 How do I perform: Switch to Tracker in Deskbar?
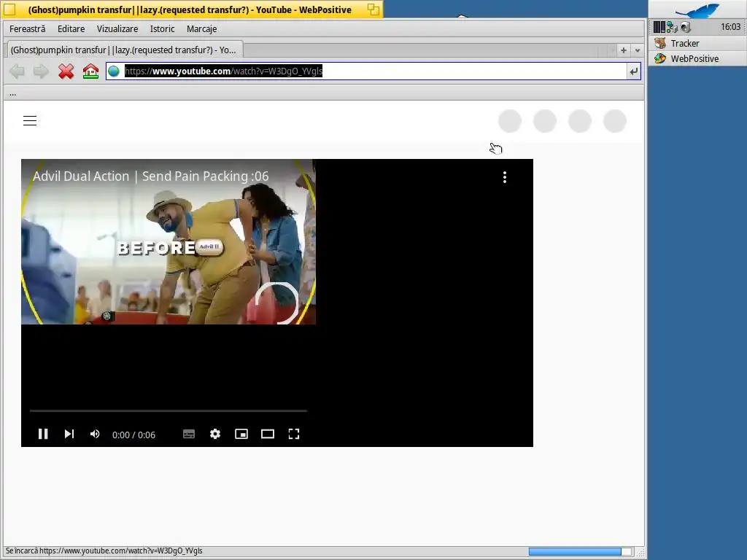(x=697, y=43)
